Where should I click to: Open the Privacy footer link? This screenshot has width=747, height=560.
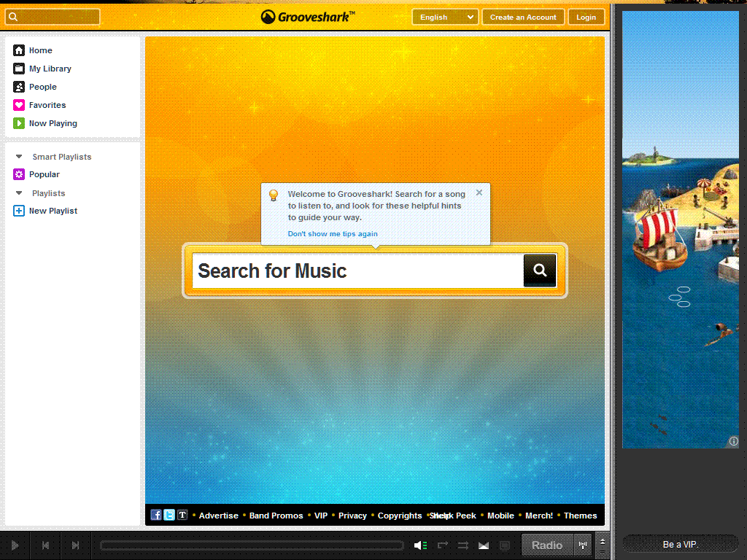[352, 516]
